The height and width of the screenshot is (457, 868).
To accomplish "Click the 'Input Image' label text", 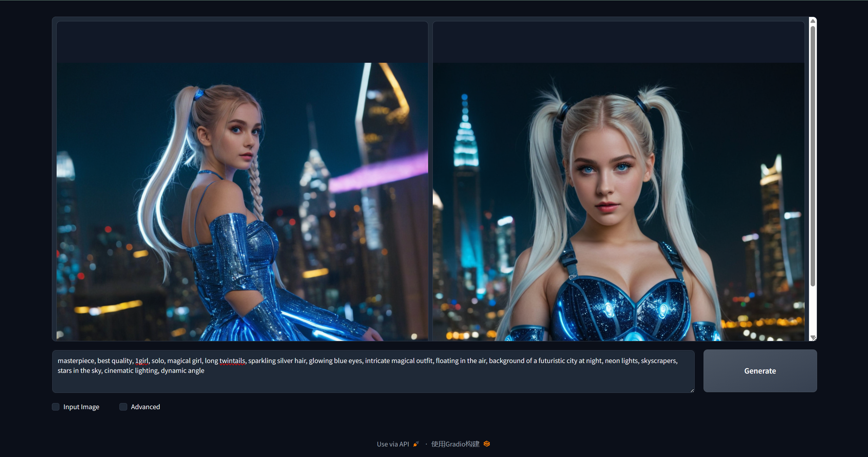I will pos(81,407).
